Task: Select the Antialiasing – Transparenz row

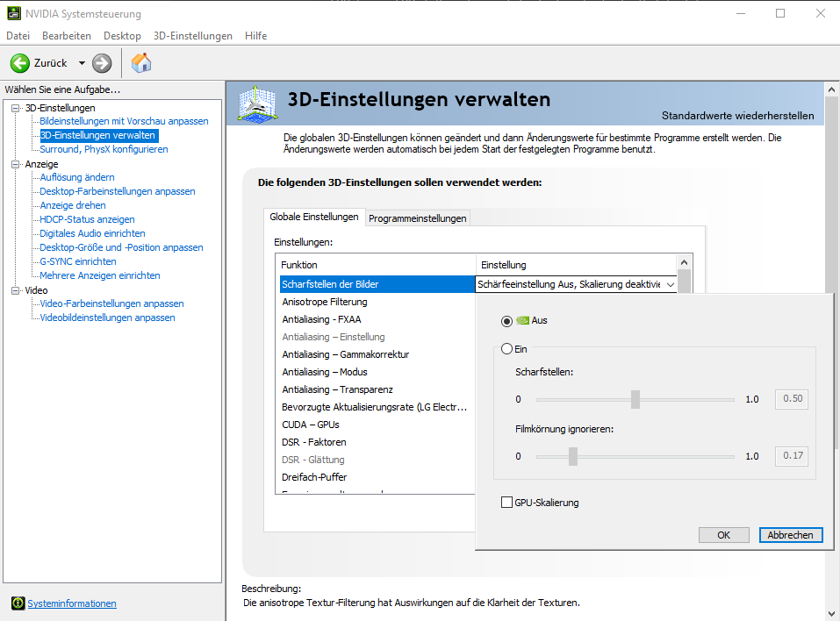Action: 377,389
